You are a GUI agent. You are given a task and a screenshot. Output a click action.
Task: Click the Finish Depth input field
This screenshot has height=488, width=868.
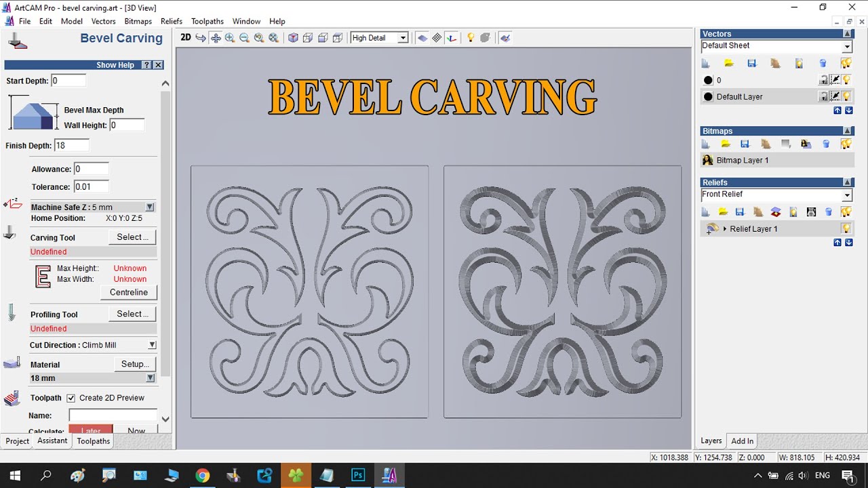pos(71,146)
